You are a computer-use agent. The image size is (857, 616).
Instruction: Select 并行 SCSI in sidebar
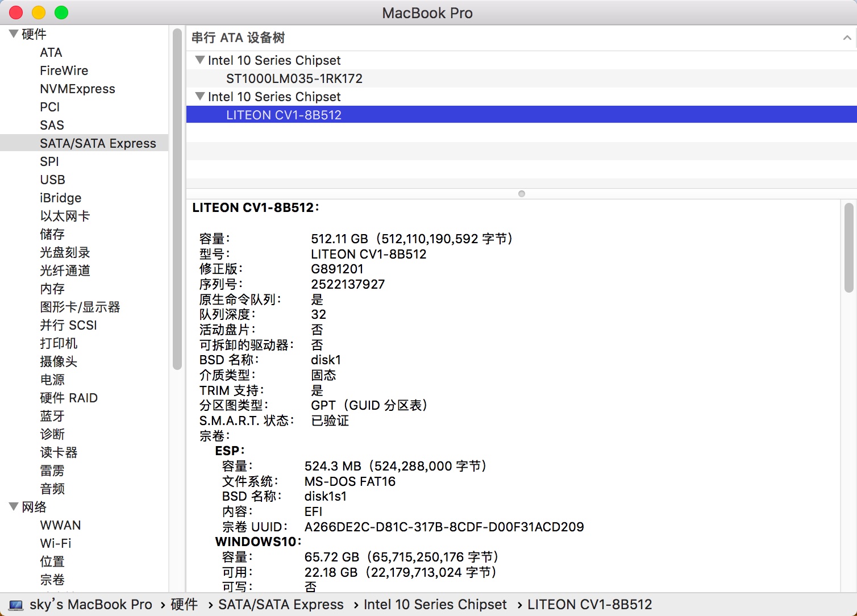[x=69, y=325]
